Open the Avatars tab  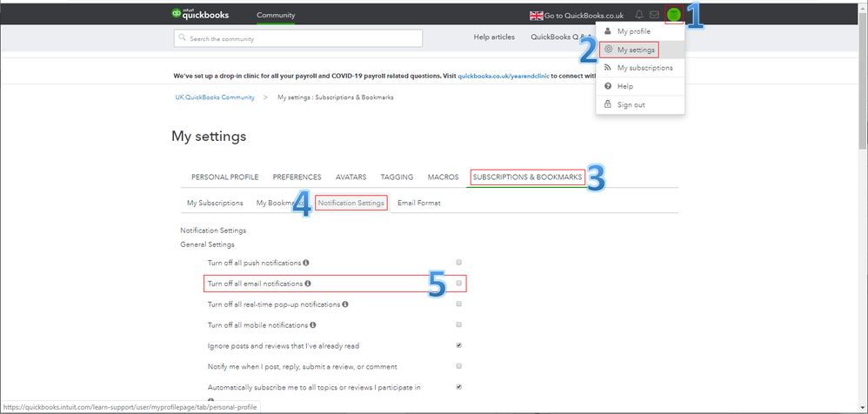[351, 177]
